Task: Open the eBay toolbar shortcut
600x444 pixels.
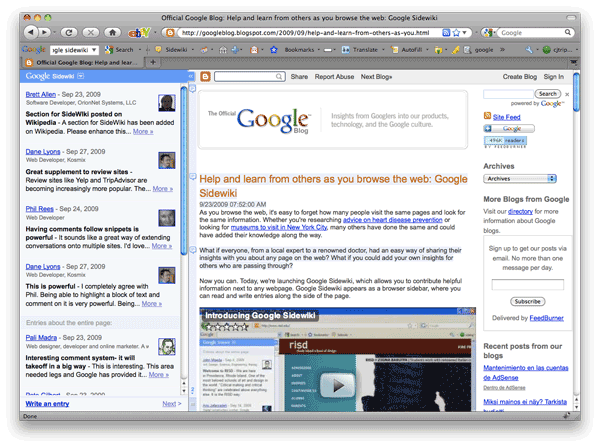Action: click(139, 33)
